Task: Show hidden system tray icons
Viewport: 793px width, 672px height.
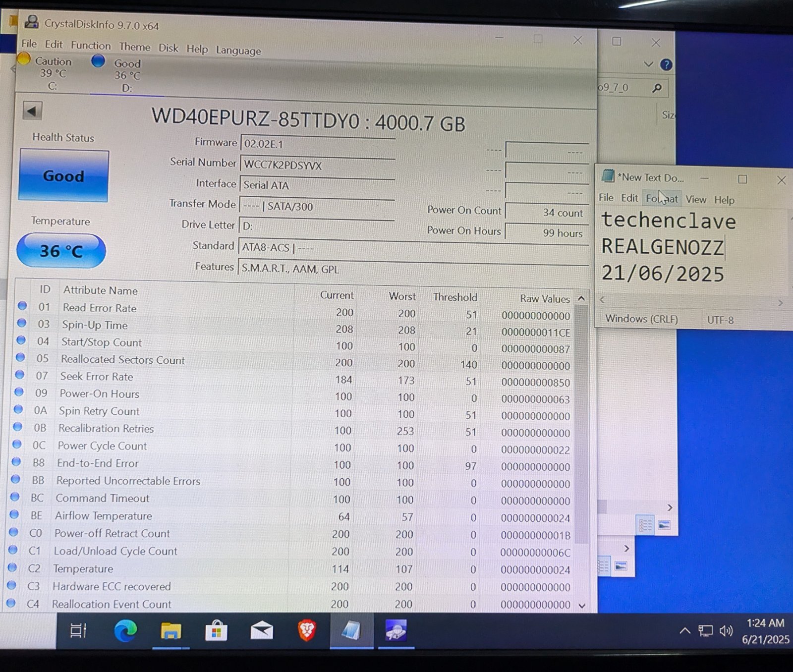Action: [x=684, y=631]
